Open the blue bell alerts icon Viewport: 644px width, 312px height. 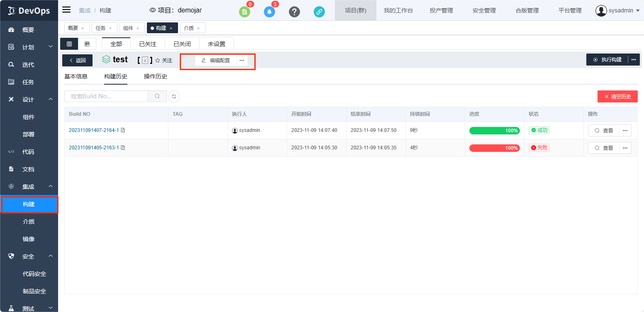[x=269, y=12]
